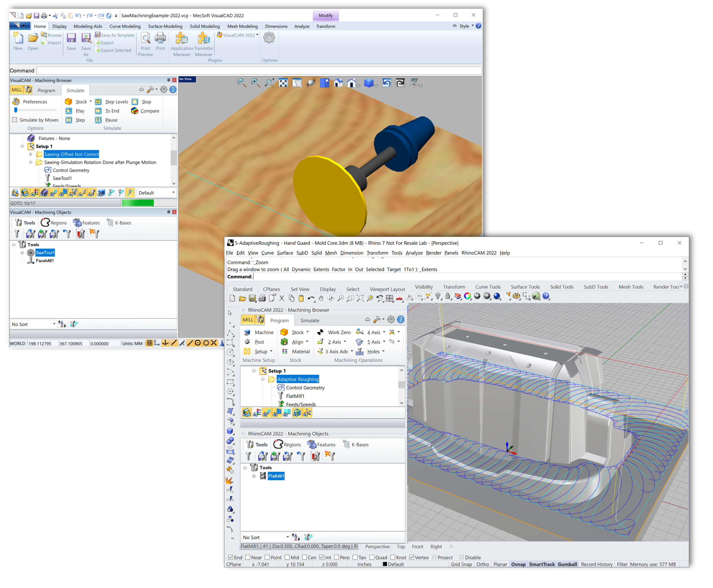Enable Simulate by Moves option
This screenshot has height=588, width=713.
point(14,119)
